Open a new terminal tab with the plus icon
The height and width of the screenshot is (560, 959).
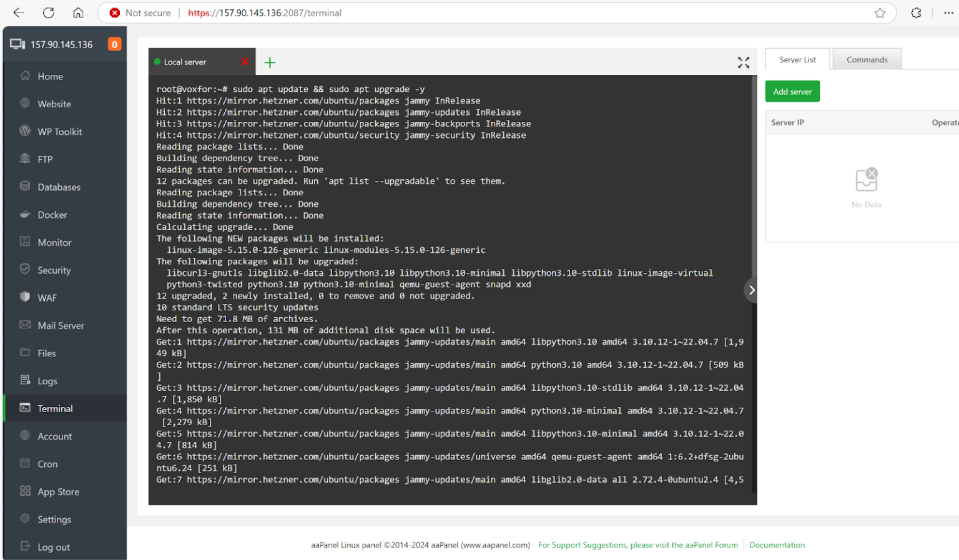coord(269,62)
